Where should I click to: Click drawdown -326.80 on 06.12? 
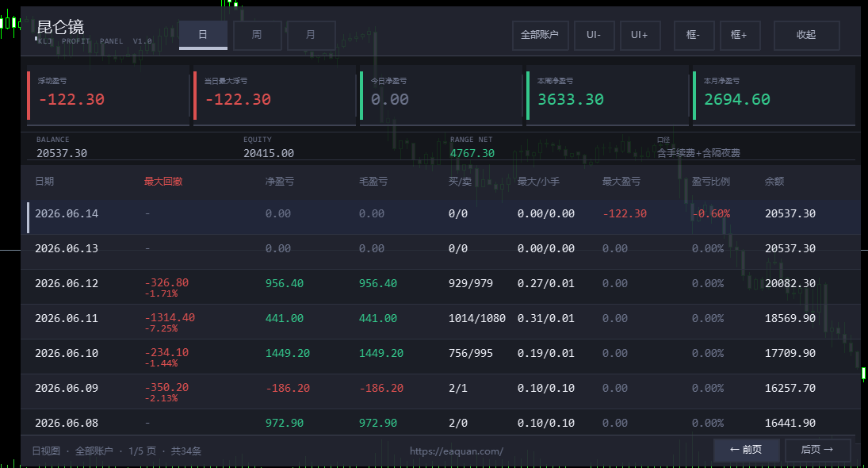click(x=166, y=283)
